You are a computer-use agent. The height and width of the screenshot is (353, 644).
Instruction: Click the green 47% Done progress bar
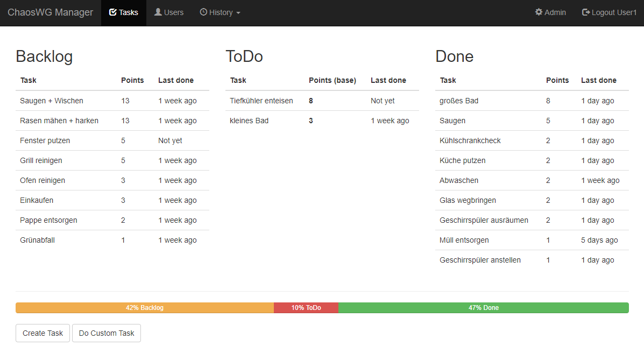pos(484,307)
